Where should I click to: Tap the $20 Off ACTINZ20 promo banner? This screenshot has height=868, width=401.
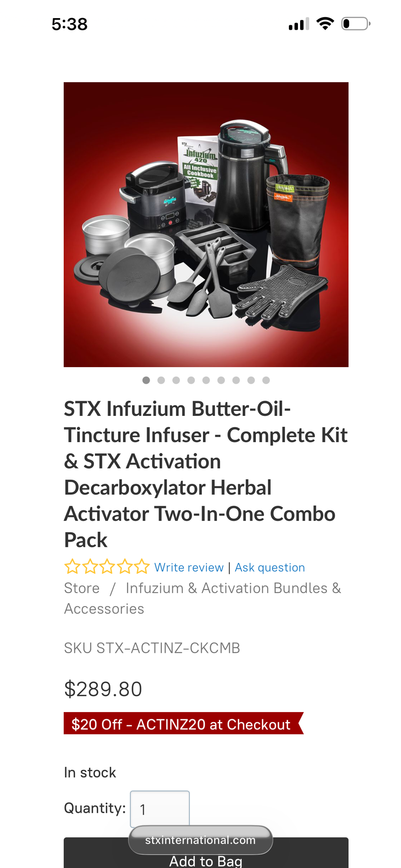[x=184, y=723]
